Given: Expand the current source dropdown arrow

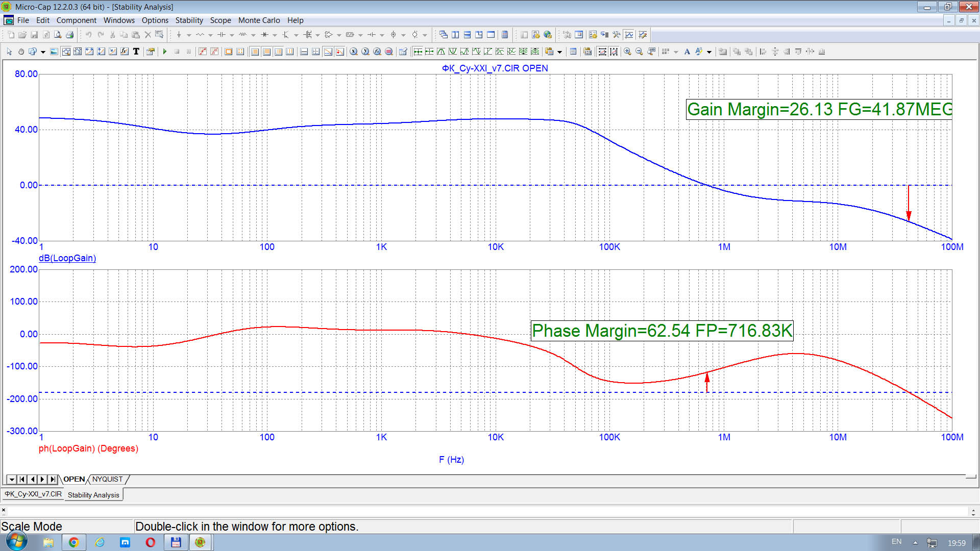Looking at the screenshot, I should coord(403,35).
